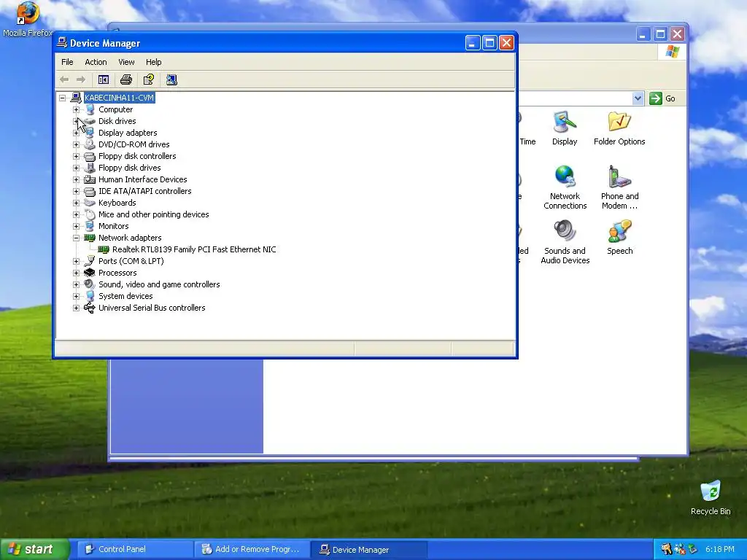Open the Help menu
The image size is (747, 560).
click(153, 62)
